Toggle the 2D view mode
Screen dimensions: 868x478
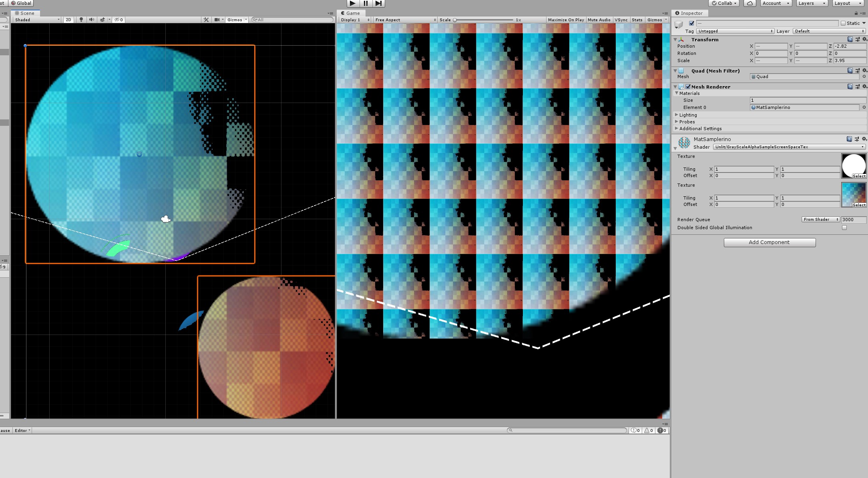click(68, 19)
